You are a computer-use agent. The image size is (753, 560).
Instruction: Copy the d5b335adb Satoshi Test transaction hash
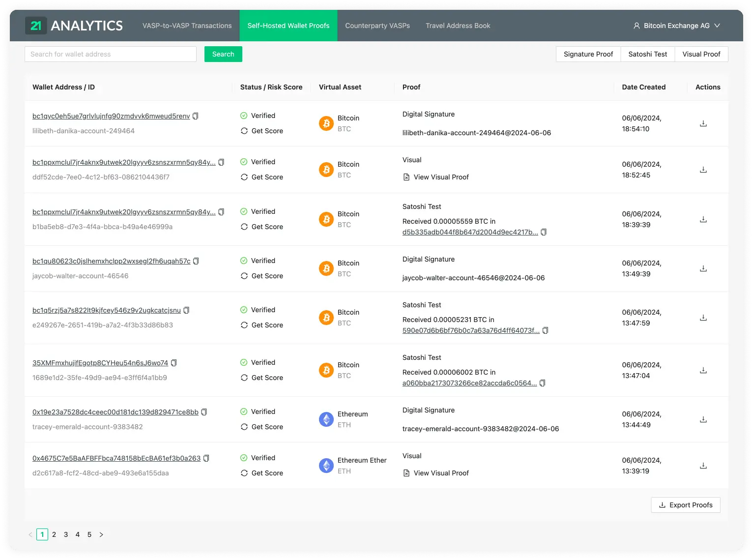(x=544, y=232)
